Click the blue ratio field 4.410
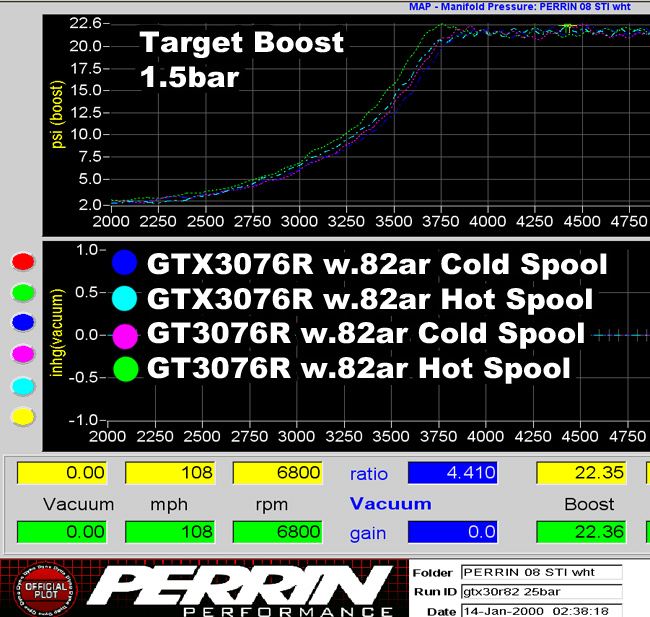 pos(453,473)
